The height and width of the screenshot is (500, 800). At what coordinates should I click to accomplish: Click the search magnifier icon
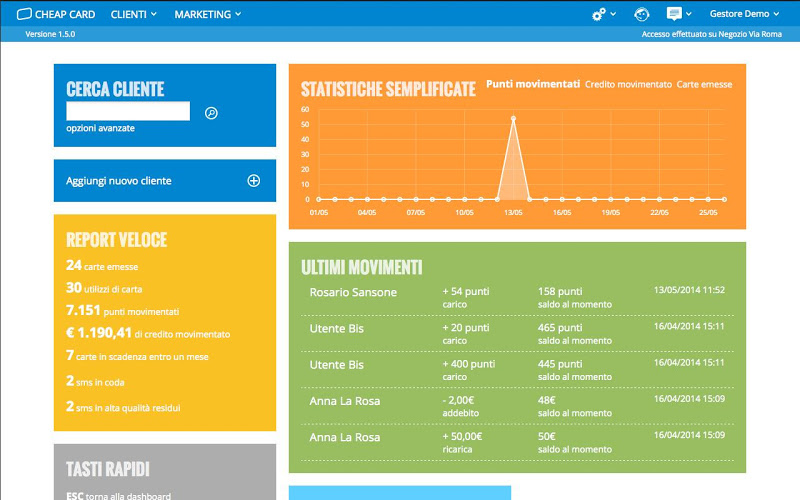click(211, 113)
